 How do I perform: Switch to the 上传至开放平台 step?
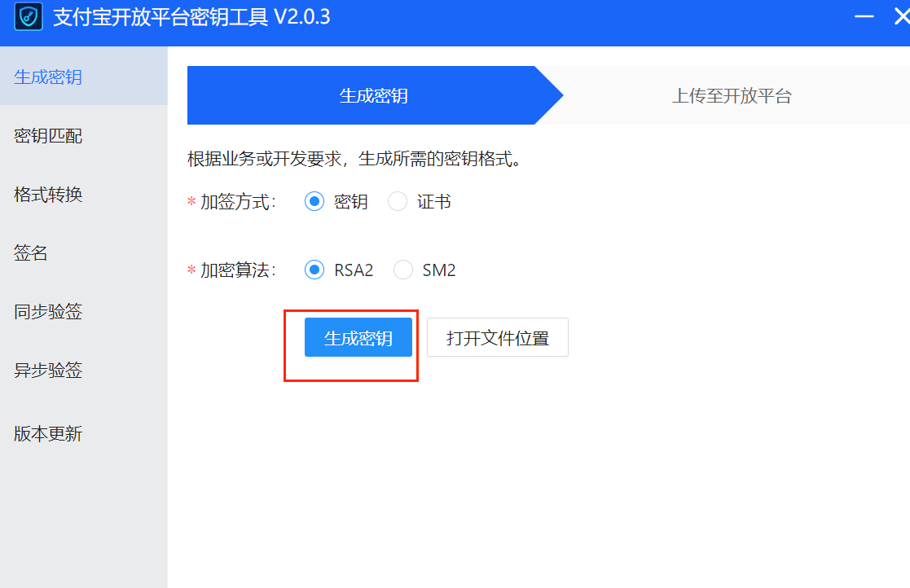point(732,95)
